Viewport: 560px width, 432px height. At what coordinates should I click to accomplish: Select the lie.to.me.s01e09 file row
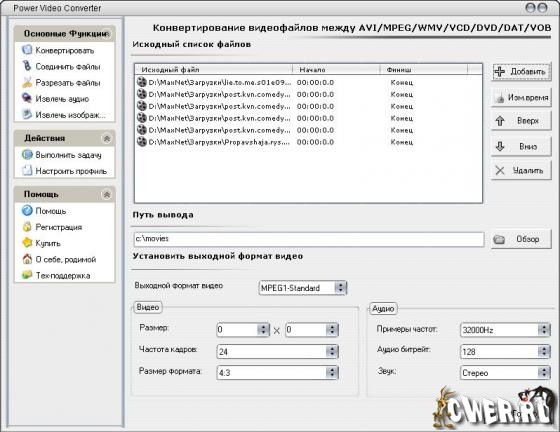[308, 82]
